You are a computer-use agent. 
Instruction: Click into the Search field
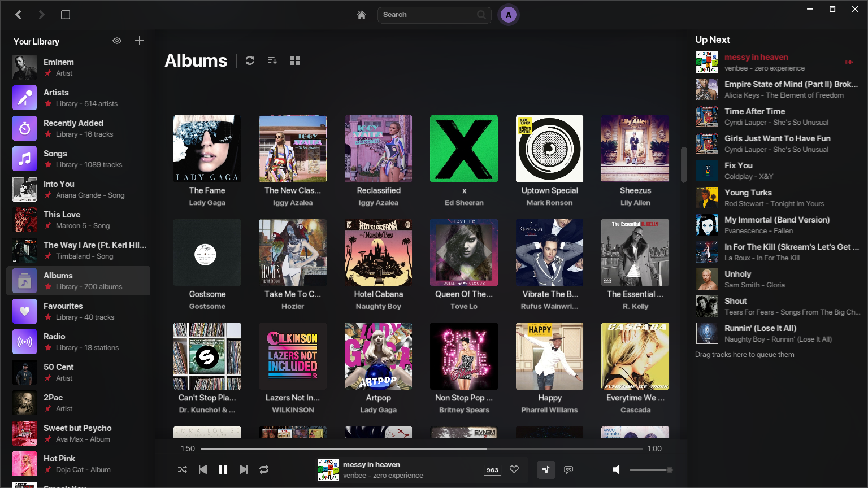click(x=434, y=15)
